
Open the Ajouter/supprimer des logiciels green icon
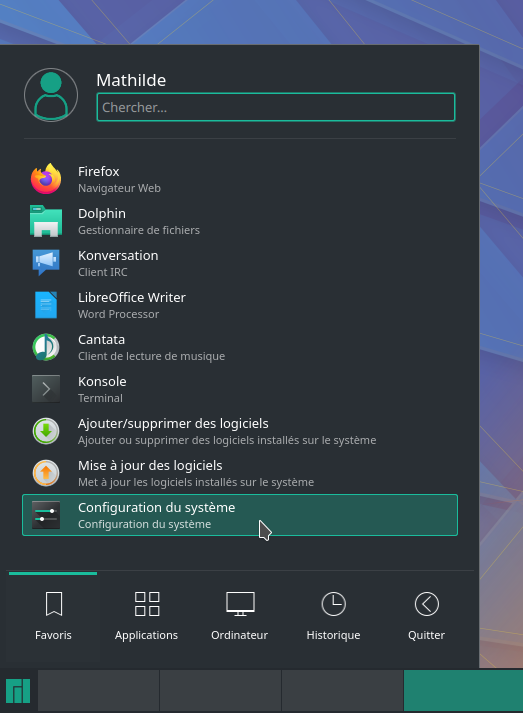[x=46, y=431]
